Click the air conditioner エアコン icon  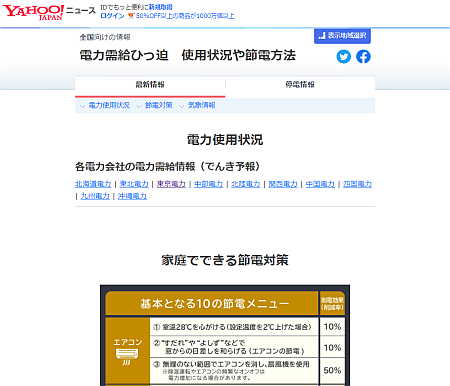point(127,356)
